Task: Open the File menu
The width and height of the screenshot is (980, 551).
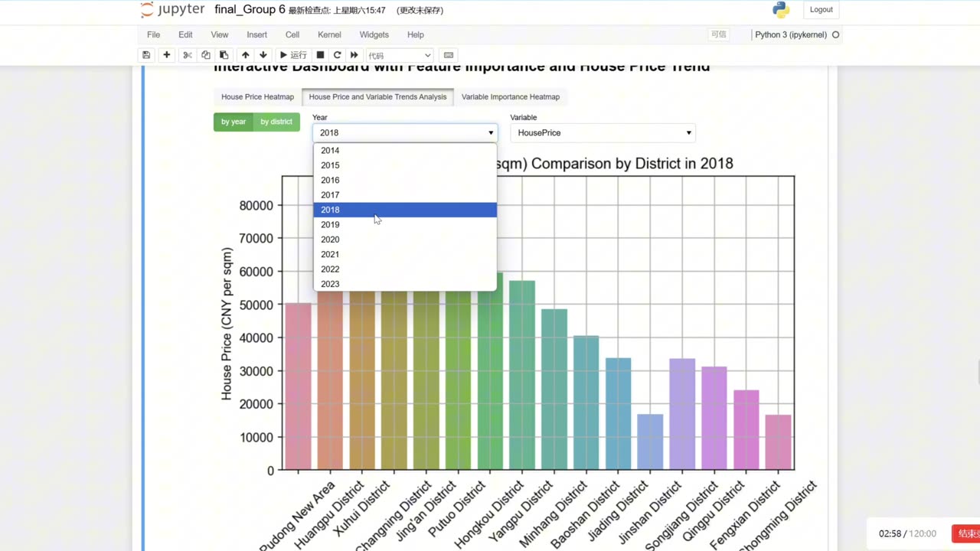Action: [153, 34]
